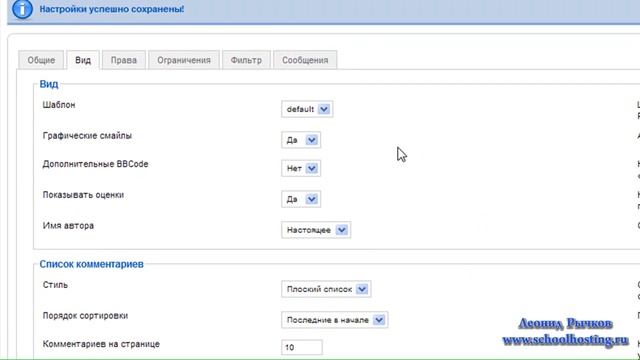Screen dimensions: 640x360
Task: Expand the Графические смайлы dropdown
Action: [x=301, y=140]
